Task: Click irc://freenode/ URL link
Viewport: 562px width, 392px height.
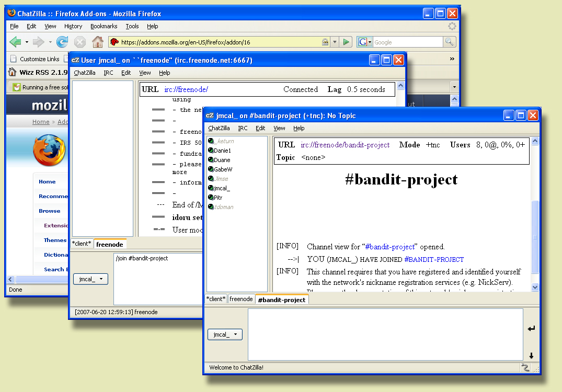Action: click(186, 89)
